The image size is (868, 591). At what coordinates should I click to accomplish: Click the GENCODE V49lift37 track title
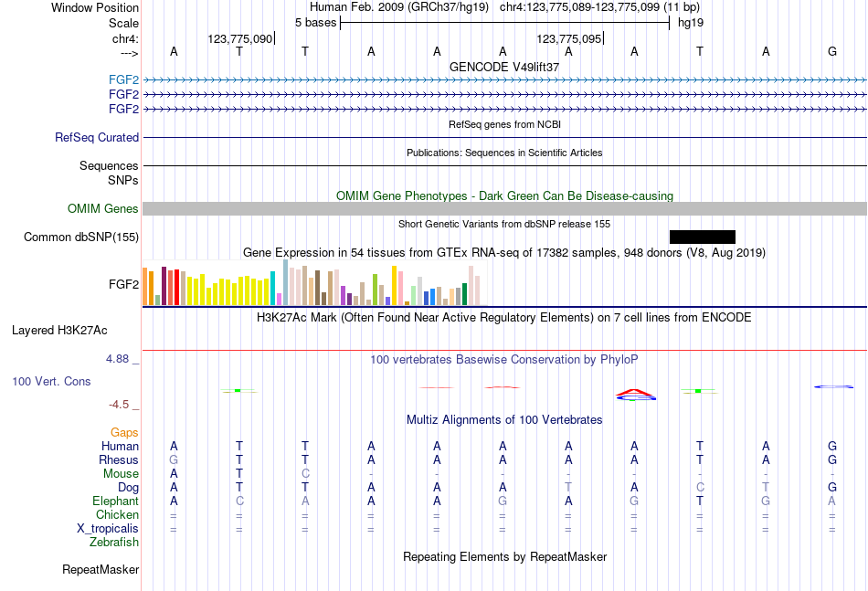(x=504, y=67)
